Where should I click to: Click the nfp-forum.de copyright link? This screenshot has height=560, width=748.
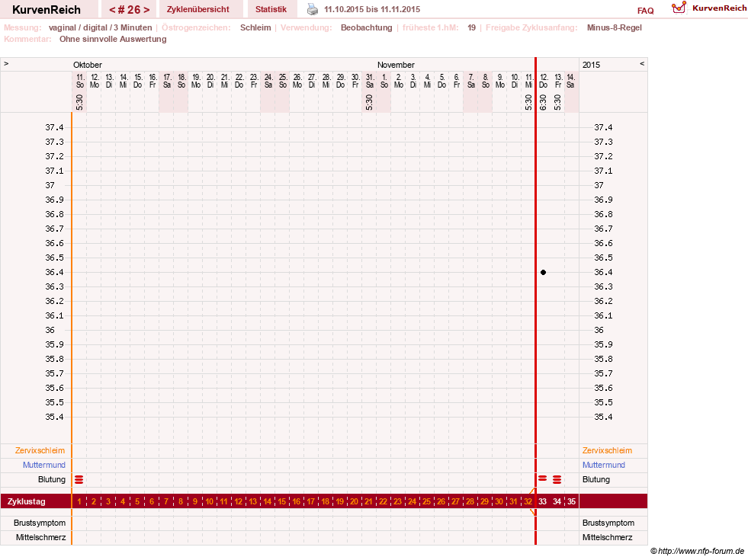pyautogui.click(x=697, y=551)
